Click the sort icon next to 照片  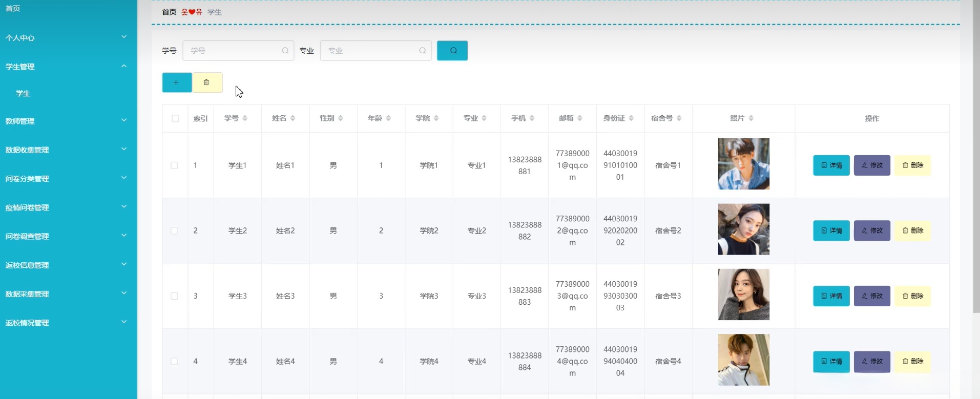click(x=751, y=118)
